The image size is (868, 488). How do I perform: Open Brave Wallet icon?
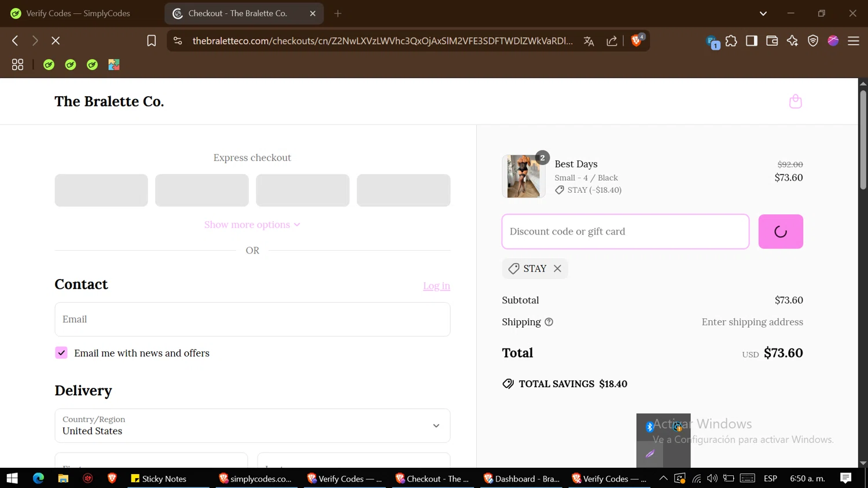pyautogui.click(x=772, y=41)
